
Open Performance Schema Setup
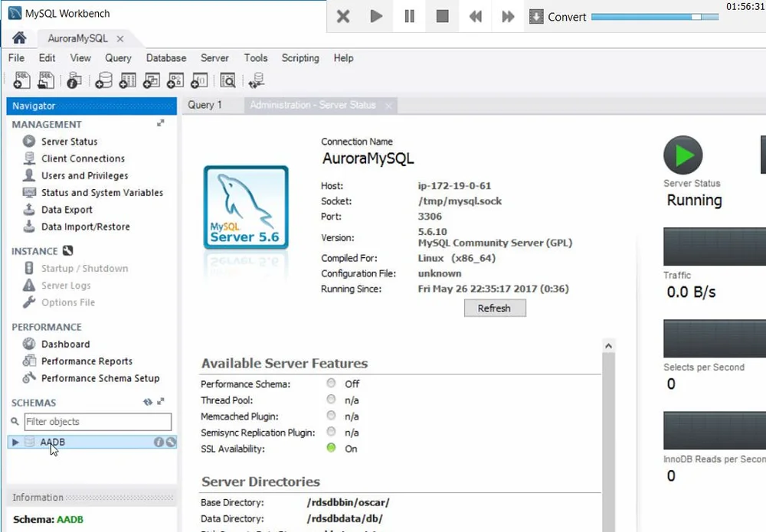(100, 378)
